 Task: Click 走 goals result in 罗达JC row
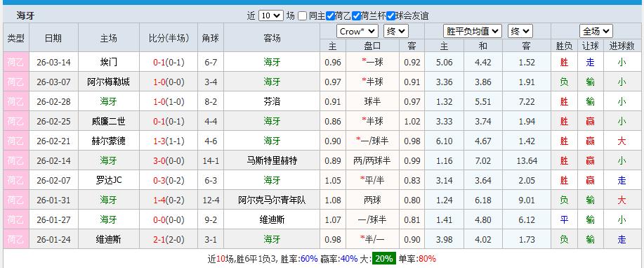622,180
